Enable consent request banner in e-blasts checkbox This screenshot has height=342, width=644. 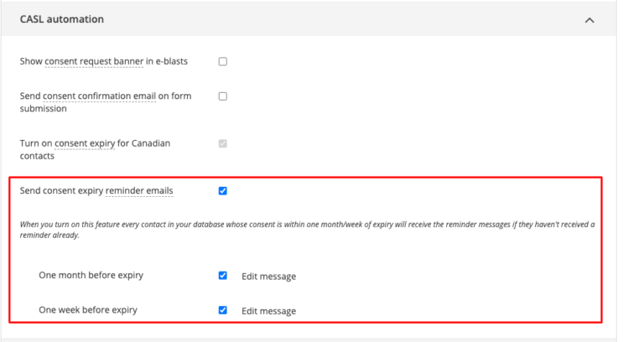(x=222, y=61)
